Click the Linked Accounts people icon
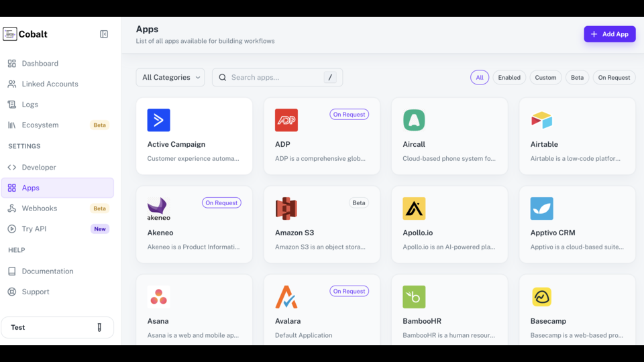The width and height of the screenshot is (644, 362). coord(12,84)
